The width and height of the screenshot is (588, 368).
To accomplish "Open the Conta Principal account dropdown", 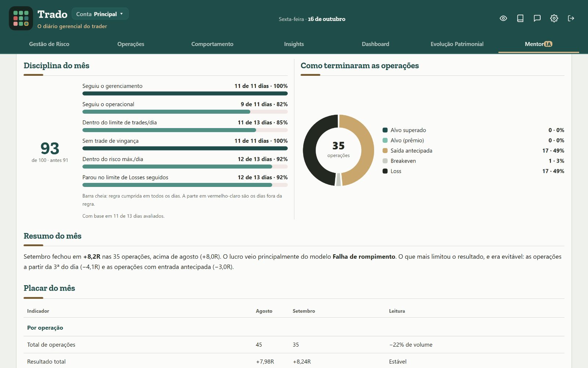I will click(x=100, y=14).
